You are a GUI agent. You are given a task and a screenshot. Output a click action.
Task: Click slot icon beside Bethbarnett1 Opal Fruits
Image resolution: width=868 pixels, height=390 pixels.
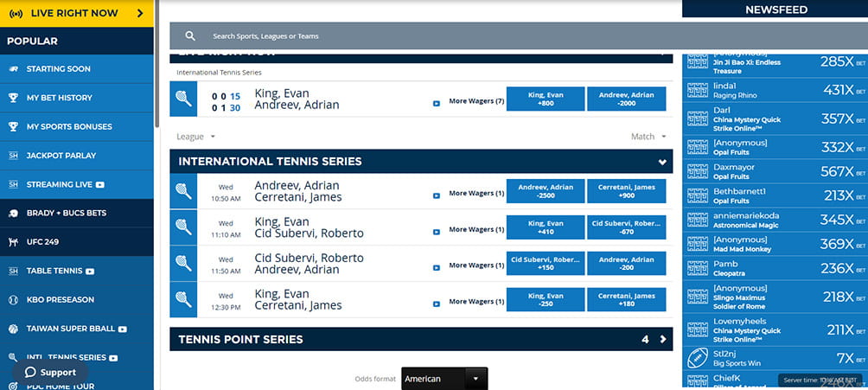click(698, 195)
